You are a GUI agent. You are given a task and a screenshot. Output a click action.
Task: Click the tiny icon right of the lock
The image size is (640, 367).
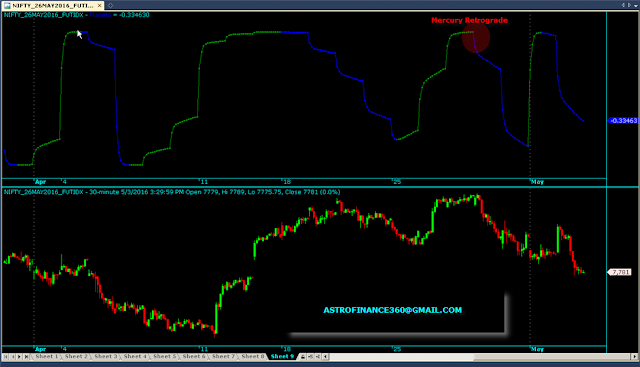pos(311,357)
